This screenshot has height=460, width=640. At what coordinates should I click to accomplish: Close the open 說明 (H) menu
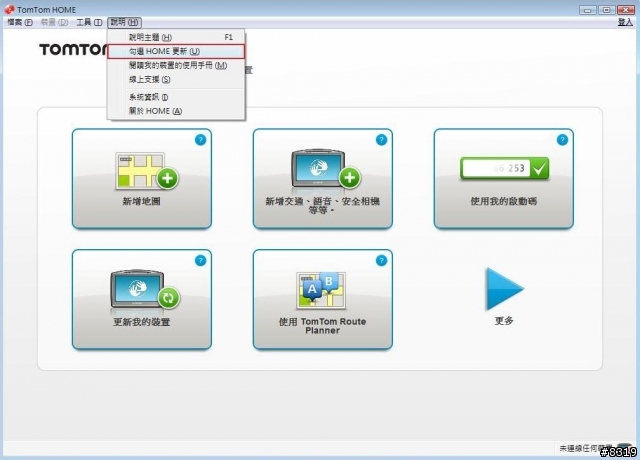pyautogui.click(x=124, y=22)
